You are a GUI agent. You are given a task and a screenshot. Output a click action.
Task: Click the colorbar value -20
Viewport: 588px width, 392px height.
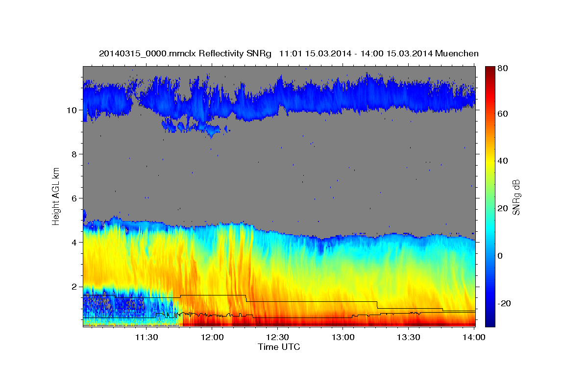(505, 303)
